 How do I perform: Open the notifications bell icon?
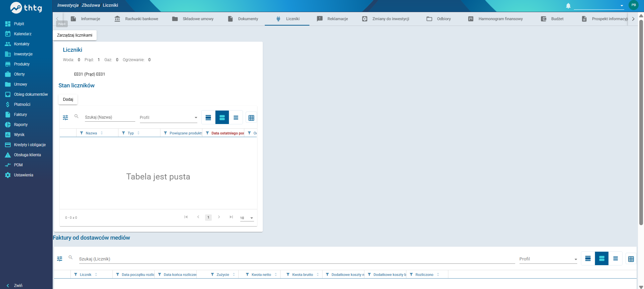(x=568, y=6)
